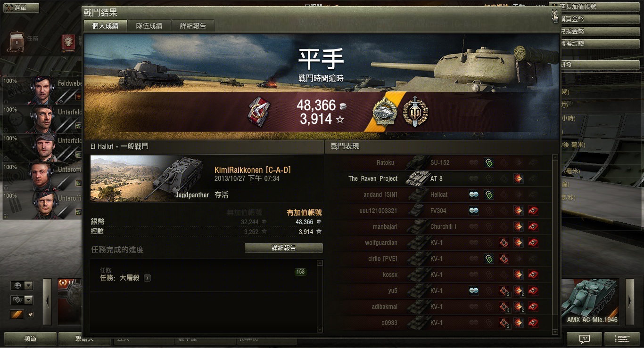Click critical hit icon in wolfguardian row

pyautogui.click(x=504, y=243)
